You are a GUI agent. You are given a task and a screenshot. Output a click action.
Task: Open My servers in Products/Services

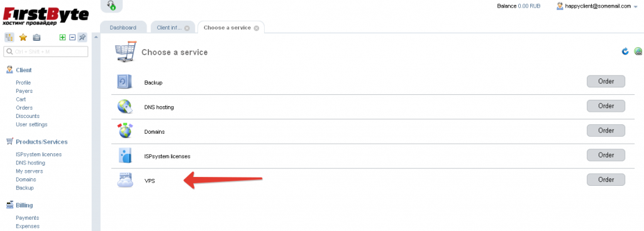29,171
